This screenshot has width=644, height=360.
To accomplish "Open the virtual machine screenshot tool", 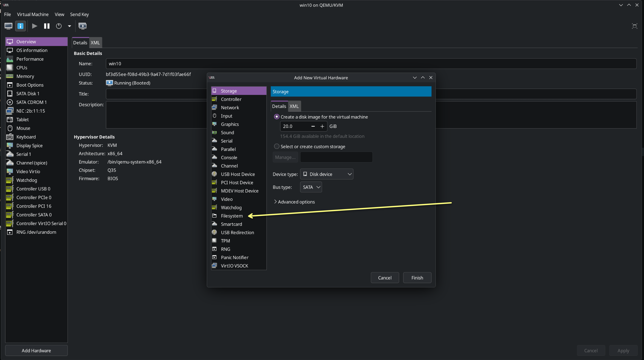I will [83, 26].
